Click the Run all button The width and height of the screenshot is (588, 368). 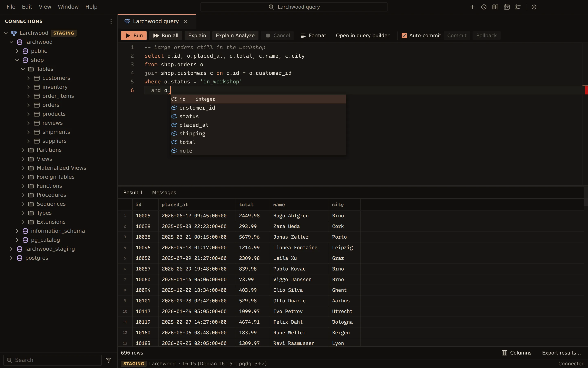click(x=165, y=36)
